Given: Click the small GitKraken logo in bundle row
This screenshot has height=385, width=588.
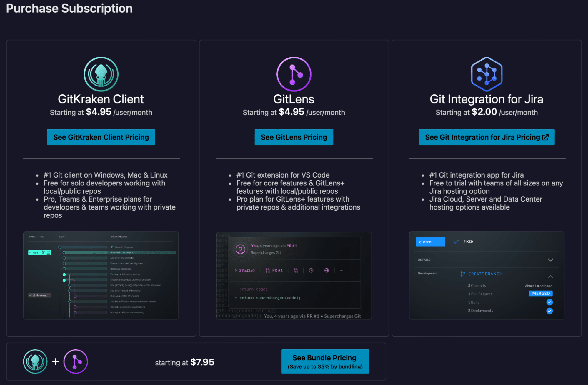Looking at the screenshot, I should click(35, 361).
